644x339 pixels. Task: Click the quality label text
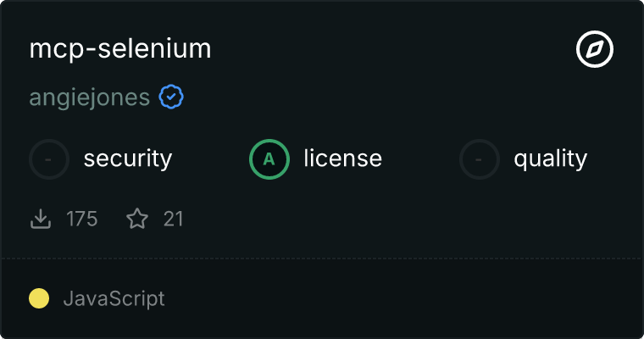click(550, 158)
